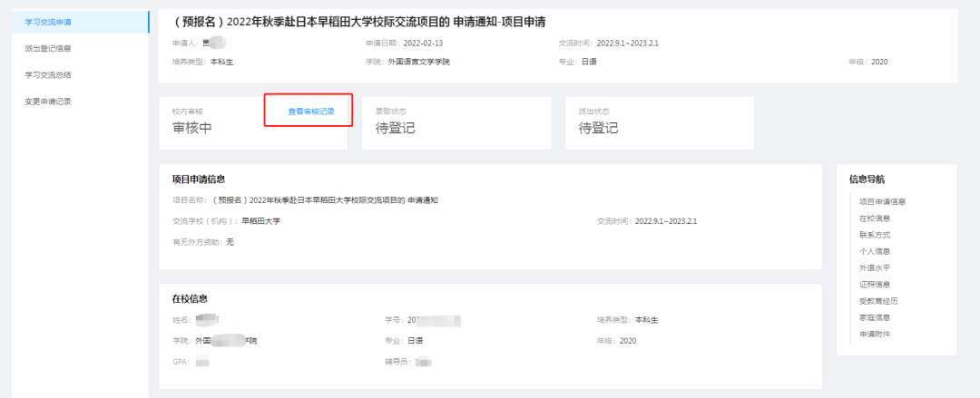Click the 派出状态 待登记 status card
Viewport: 980px width, 398px height.
coord(659,122)
